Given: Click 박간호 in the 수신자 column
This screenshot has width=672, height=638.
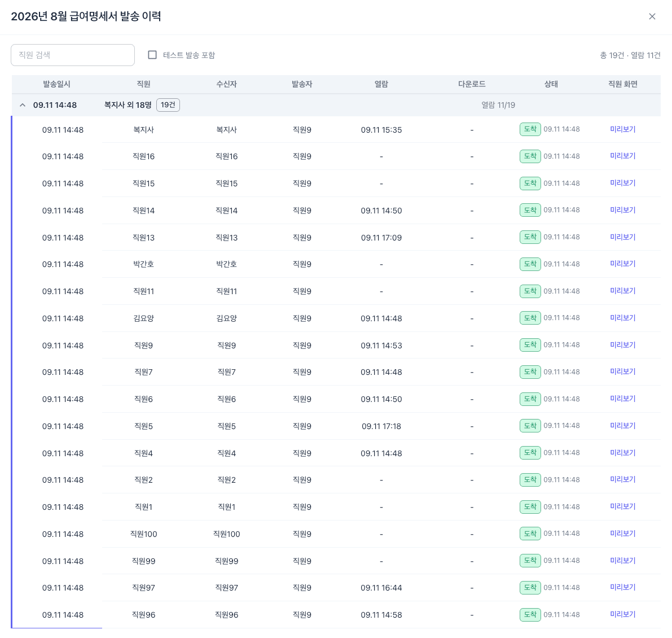Looking at the screenshot, I should (x=226, y=264).
